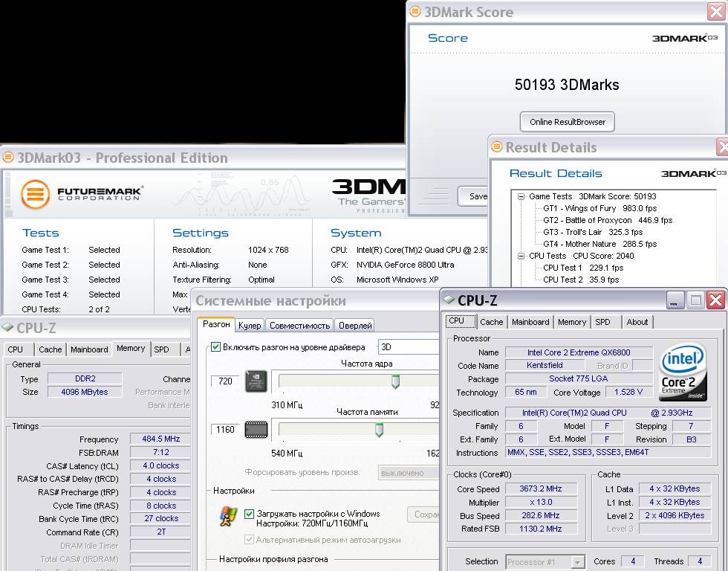The height and width of the screenshot is (571, 728).
Task: Click the Bus Speed 282.6 MHz value
Action: click(x=541, y=516)
